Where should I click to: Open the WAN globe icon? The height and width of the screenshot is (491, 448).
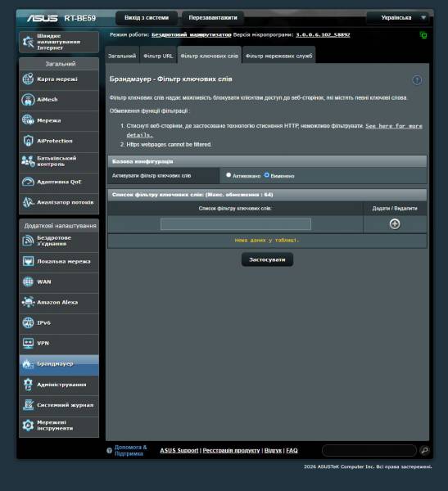28,282
